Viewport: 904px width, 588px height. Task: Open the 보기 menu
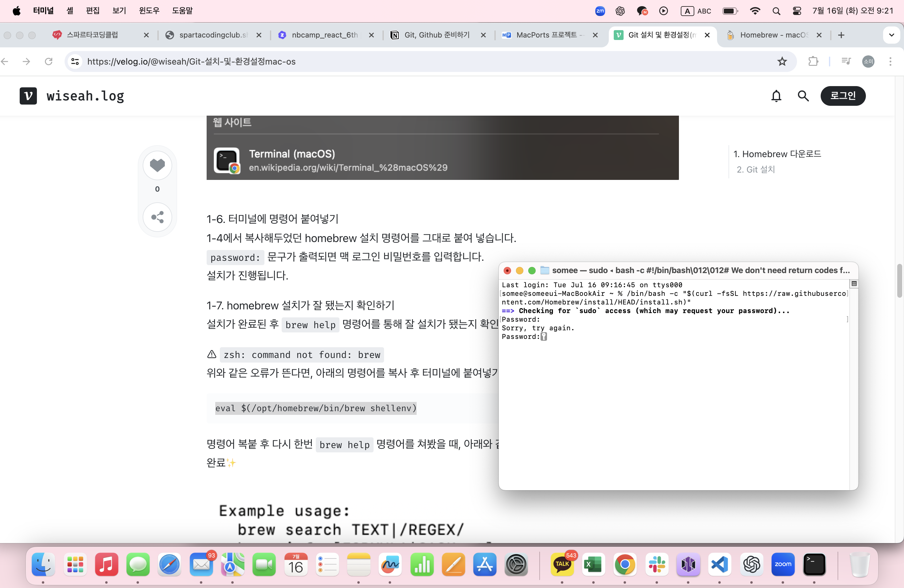point(119,11)
